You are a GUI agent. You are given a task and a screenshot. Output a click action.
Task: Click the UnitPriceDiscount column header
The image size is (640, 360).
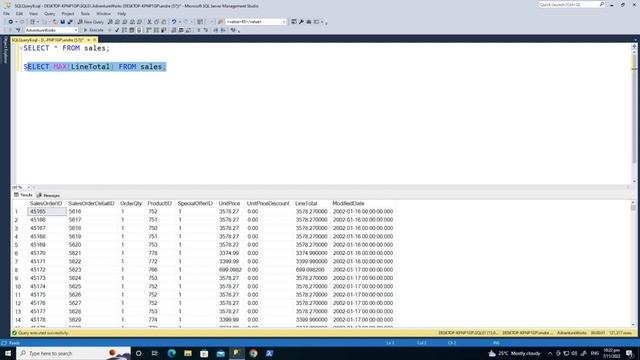point(268,203)
